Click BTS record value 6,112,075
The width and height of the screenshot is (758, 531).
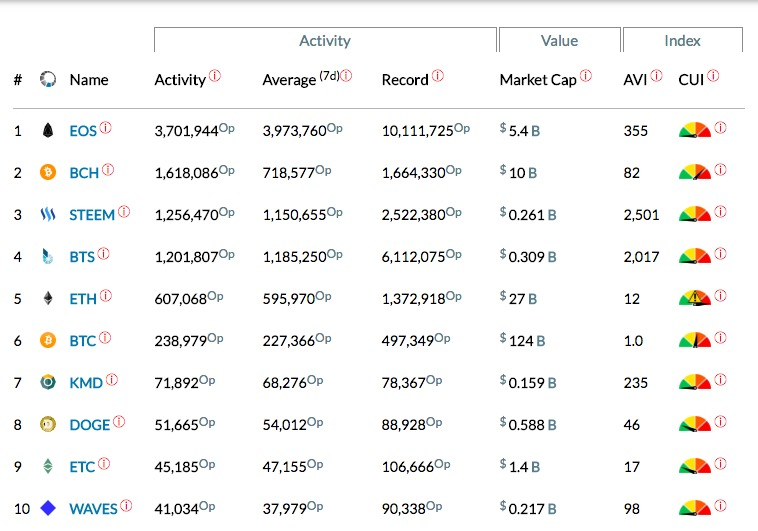[413, 257]
